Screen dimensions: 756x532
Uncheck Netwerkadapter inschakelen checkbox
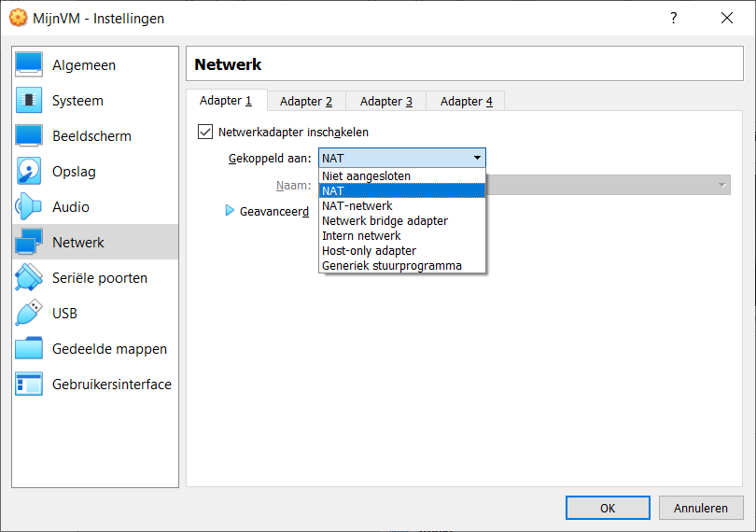coord(205,133)
